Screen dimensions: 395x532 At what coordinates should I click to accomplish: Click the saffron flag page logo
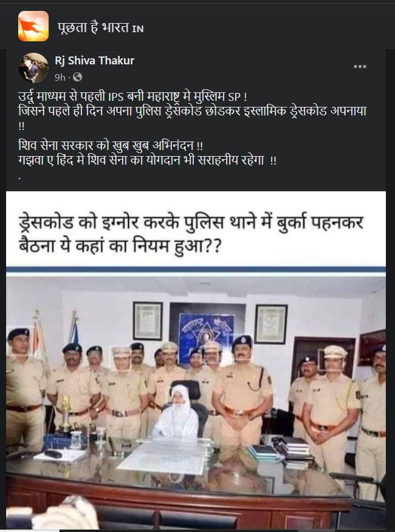pos(33,26)
